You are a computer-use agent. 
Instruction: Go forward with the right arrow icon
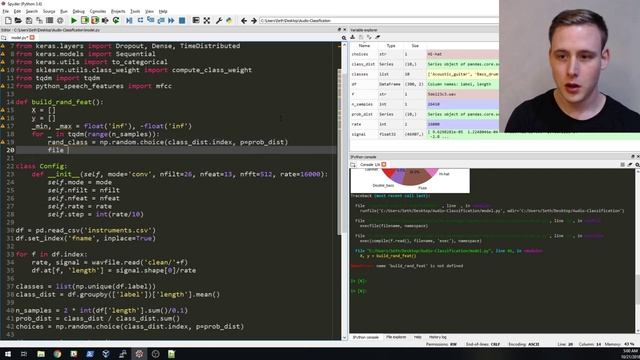pos(253,20)
